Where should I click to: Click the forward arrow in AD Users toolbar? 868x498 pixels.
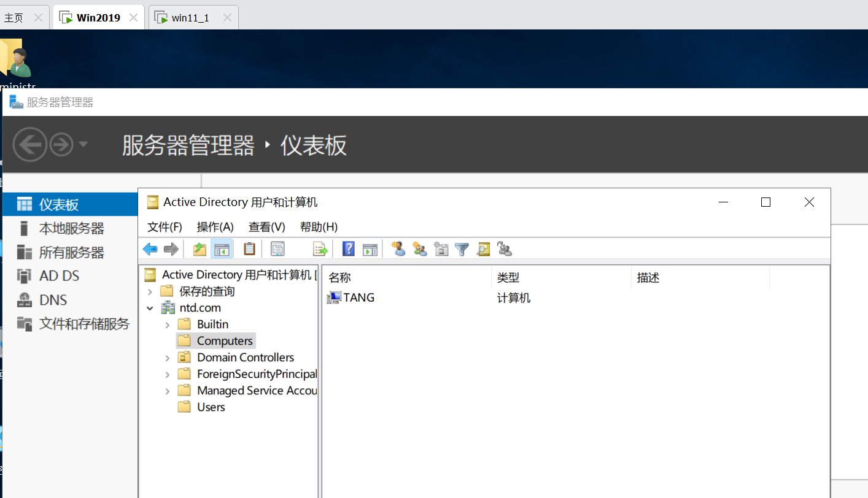pyautogui.click(x=171, y=249)
